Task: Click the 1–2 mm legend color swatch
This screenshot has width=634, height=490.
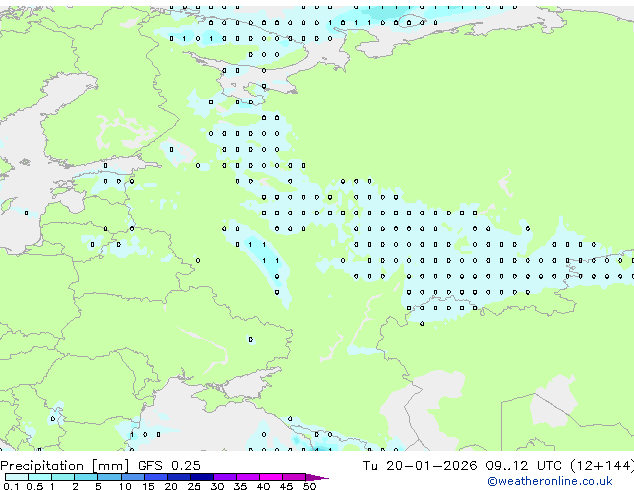Action: pyautogui.click(x=63, y=477)
